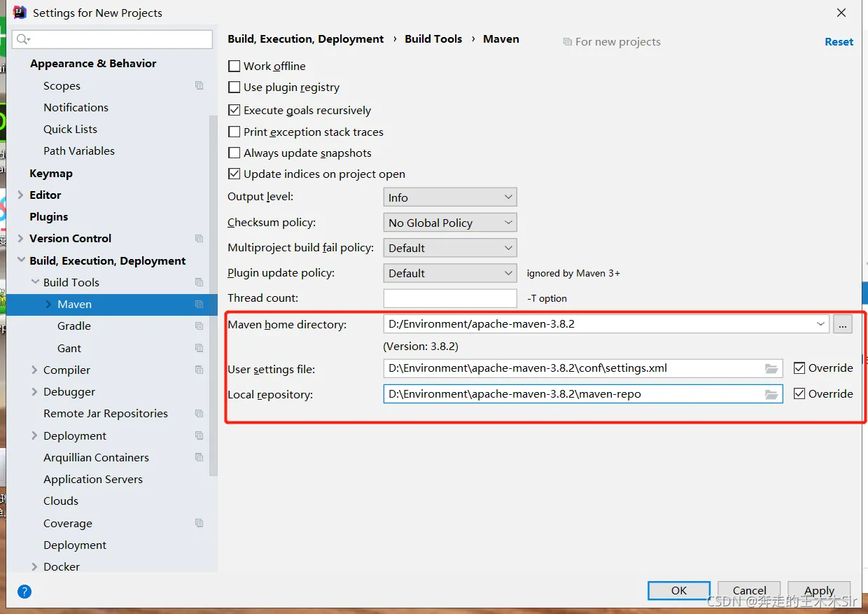
Task: Click the project-level icon beside Gant
Action: click(x=199, y=348)
